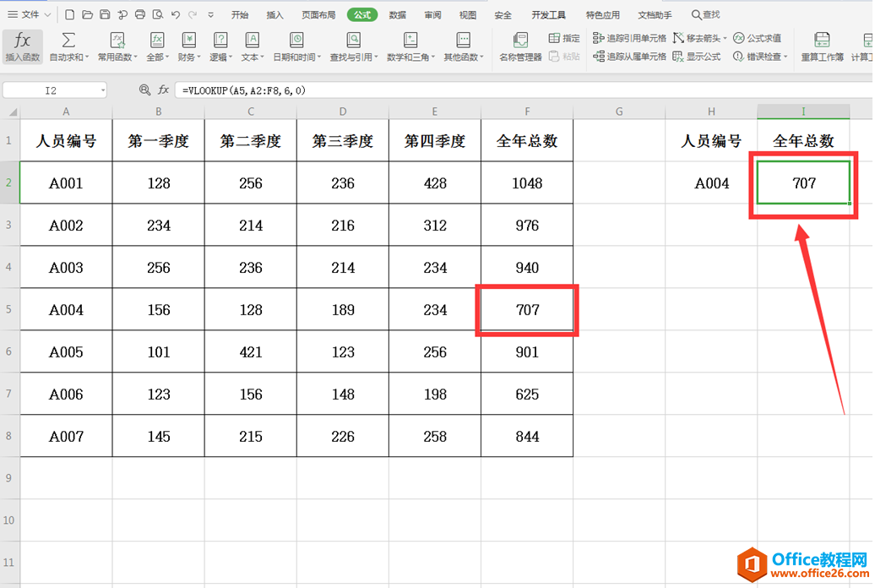
Task: Click Trace Precedents (追踪引用单元格)
Action: coord(629,38)
